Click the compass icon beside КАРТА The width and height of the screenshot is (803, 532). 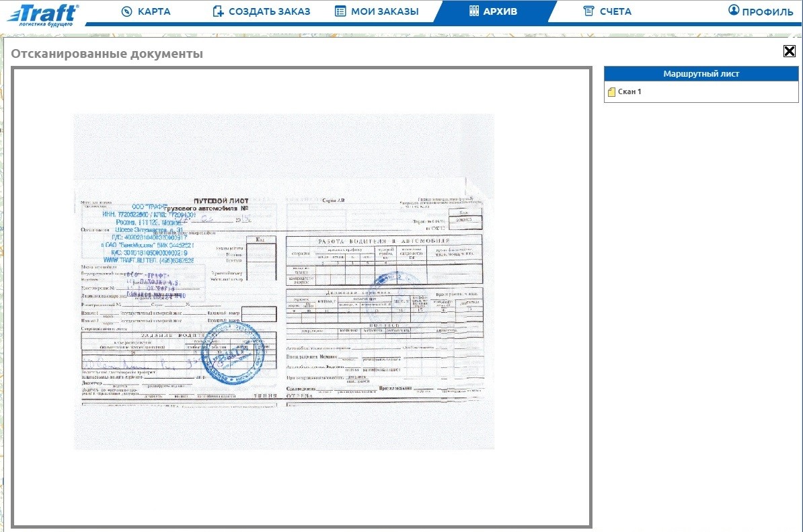(126, 11)
